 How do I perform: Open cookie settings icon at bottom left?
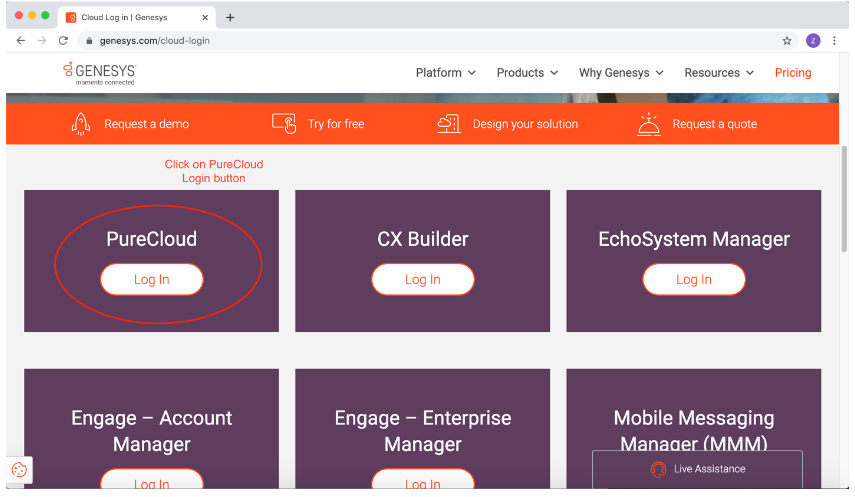click(x=19, y=470)
